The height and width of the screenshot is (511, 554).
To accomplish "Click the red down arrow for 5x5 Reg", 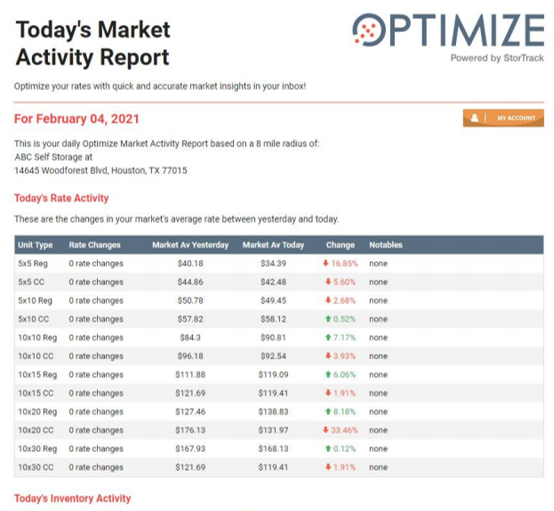I will tap(326, 263).
